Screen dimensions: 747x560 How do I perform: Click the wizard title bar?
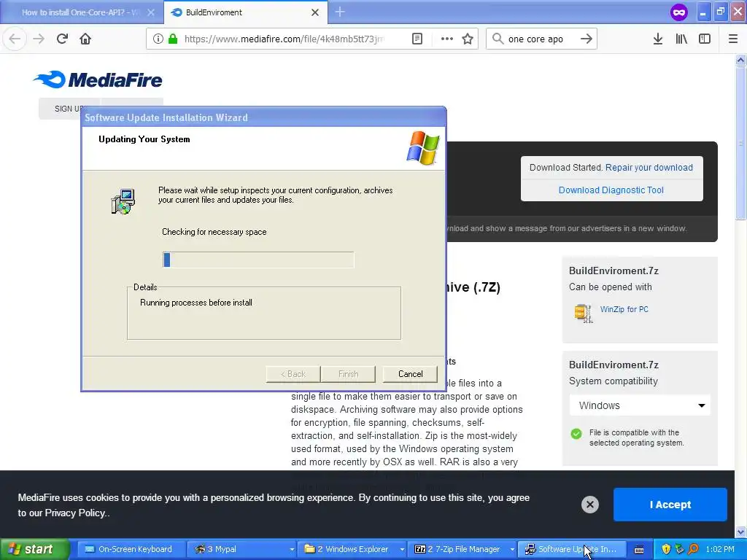click(263, 117)
